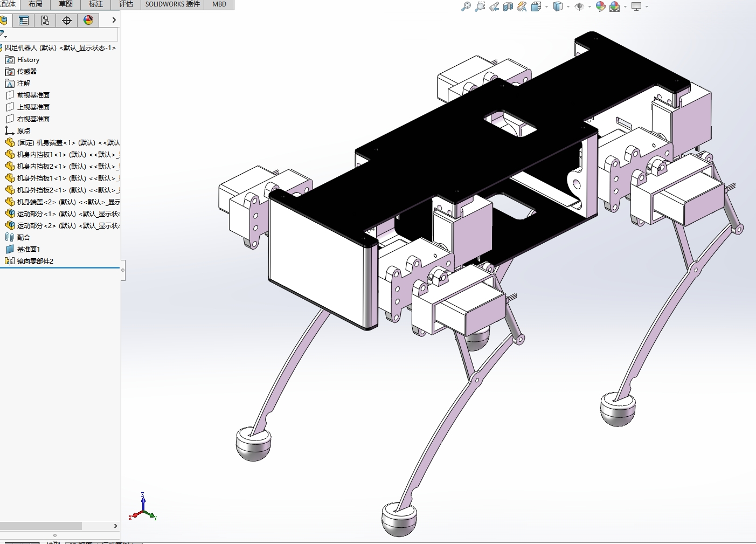
Task: Click the Display Style cube icon
Action: (558, 6)
